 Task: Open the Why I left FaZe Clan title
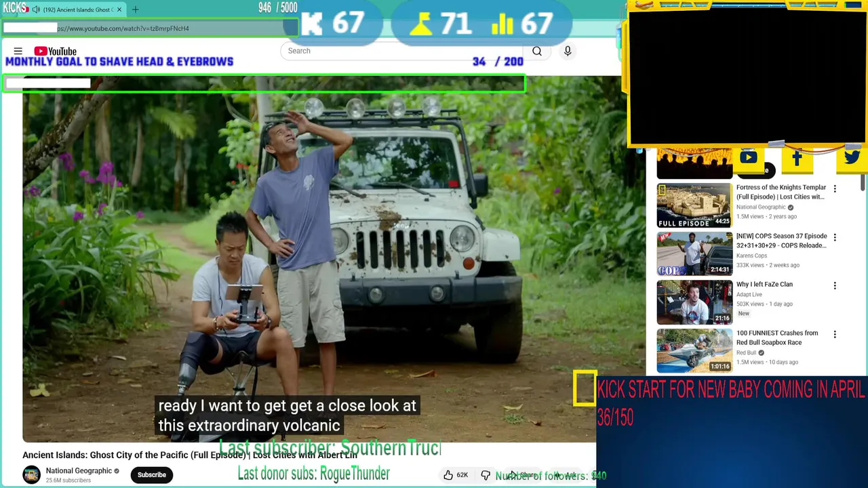pyautogui.click(x=764, y=285)
